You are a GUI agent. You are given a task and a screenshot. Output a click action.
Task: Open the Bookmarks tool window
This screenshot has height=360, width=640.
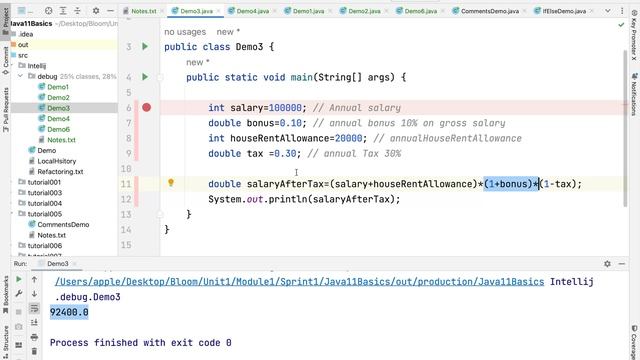pos(5,295)
